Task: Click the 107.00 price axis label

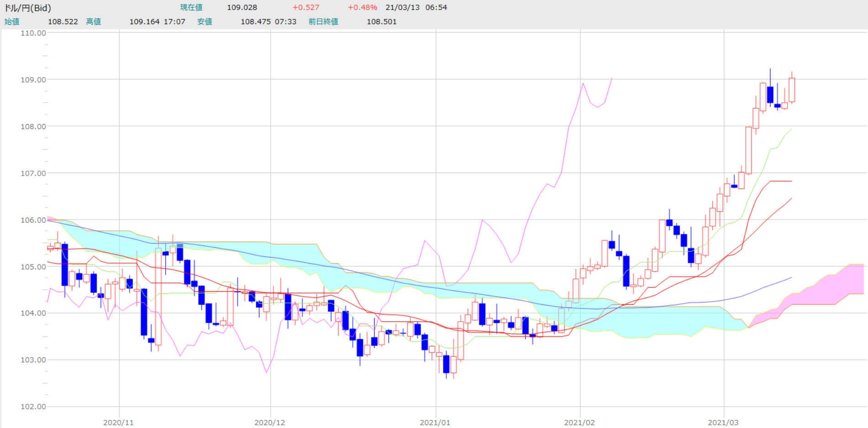Action: tap(33, 173)
